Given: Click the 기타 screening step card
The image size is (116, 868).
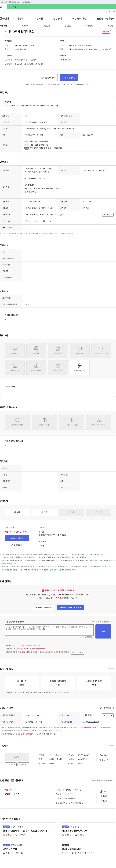Looking at the screenshot, I should tap(98, 512).
